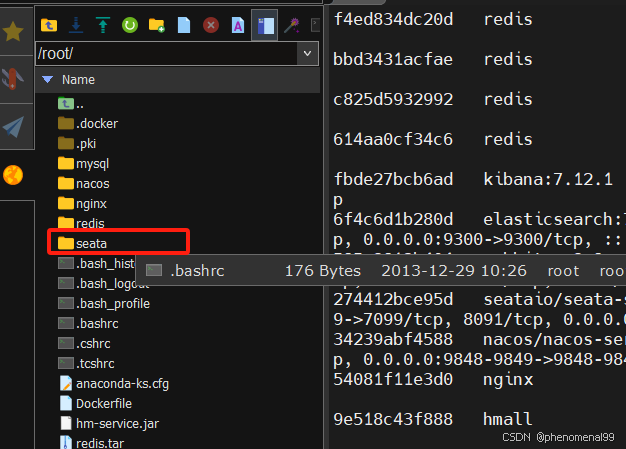
Task: Open the Swiss knife tools sidebar tab
Action: click(13, 79)
